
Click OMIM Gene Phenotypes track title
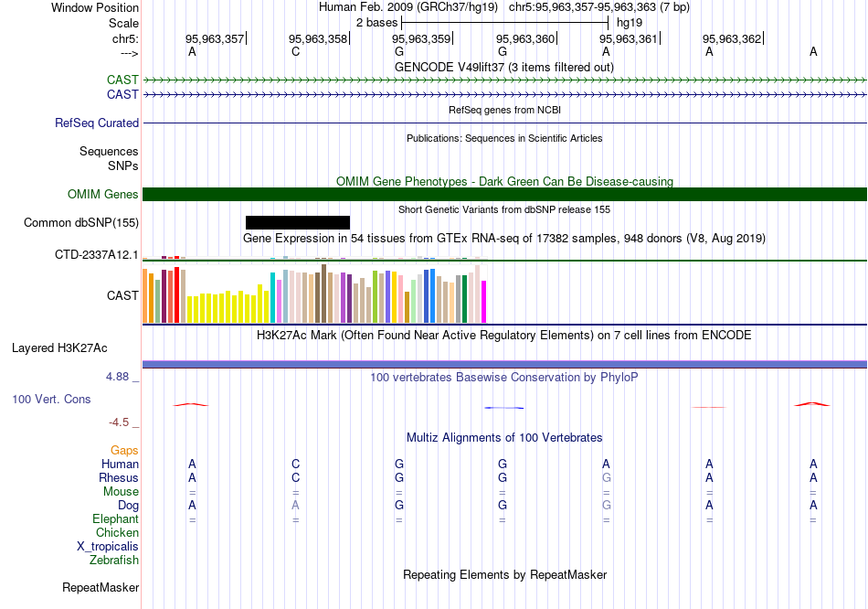click(504, 181)
